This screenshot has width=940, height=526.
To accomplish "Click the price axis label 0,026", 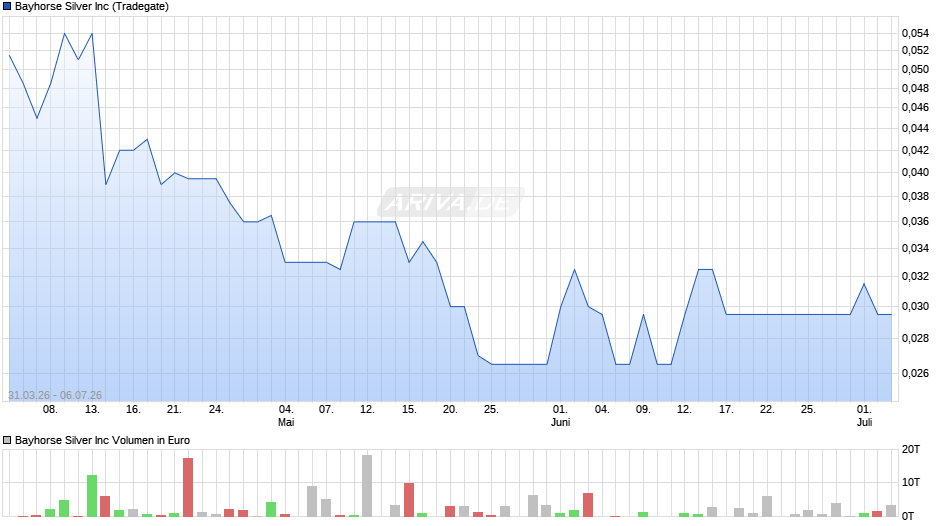I will click(x=915, y=374).
